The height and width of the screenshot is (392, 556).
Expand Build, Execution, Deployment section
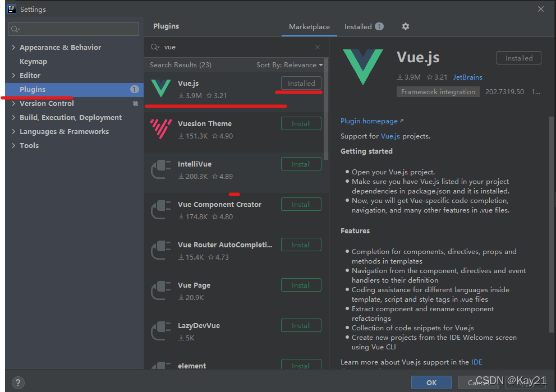click(13, 117)
